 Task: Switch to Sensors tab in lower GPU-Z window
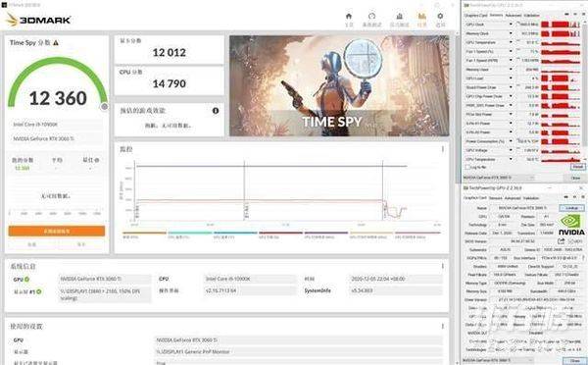coord(496,198)
